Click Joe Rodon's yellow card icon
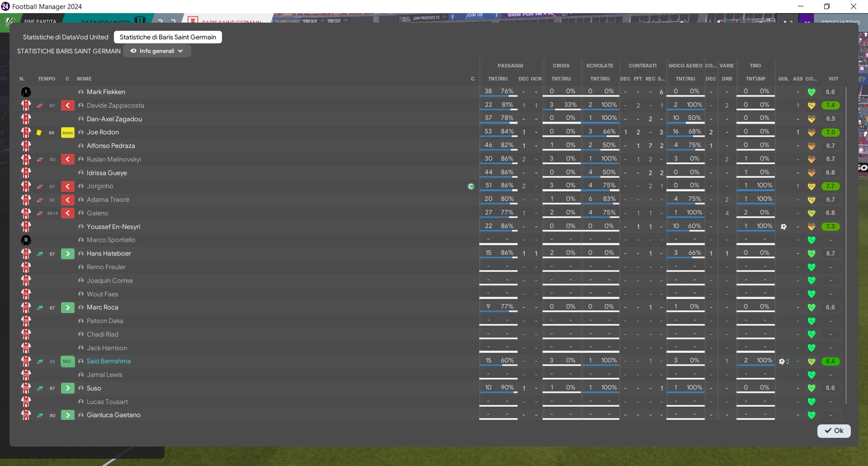Screen dimensions: 868x466 [x=39, y=133]
